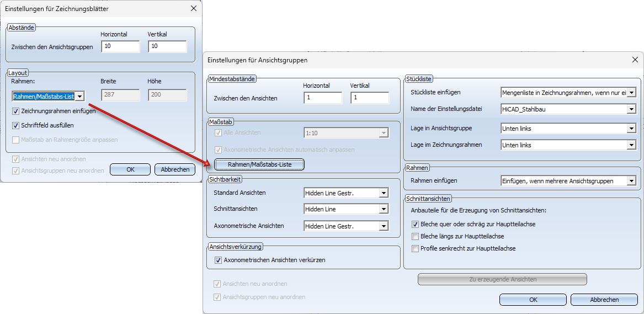Enable Zeichnungsrahmen einfügen checkbox

[x=15, y=111]
